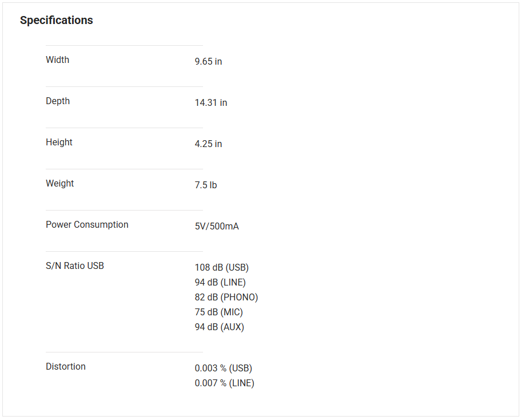Click the 4.25 in height value
The width and height of the screenshot is (521, 420).
(x=208, y=144)
